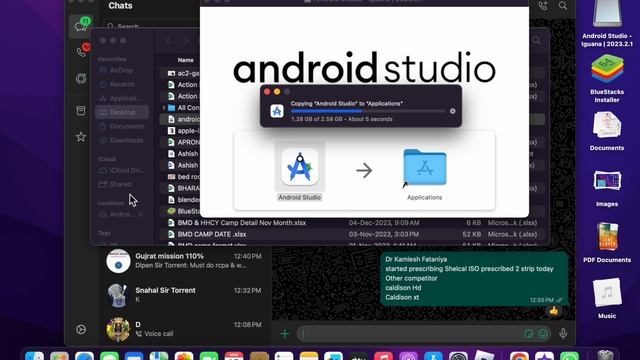Select iCloud Drive in Finder sidebar
640x360 pixels.
click(x=121, y=170)
